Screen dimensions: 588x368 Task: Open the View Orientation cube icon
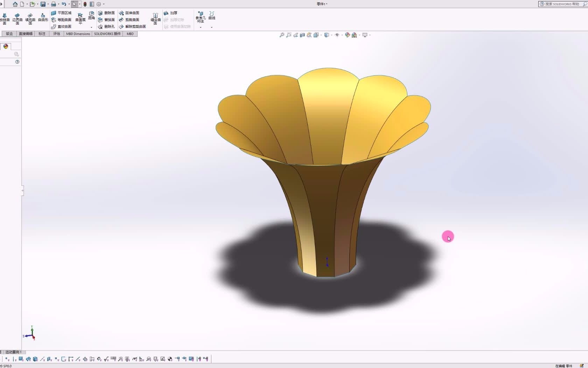click(316, 35)
